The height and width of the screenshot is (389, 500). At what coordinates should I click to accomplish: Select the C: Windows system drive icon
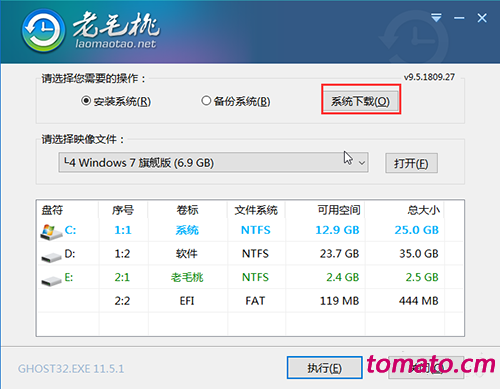click(x=51, y=232)
